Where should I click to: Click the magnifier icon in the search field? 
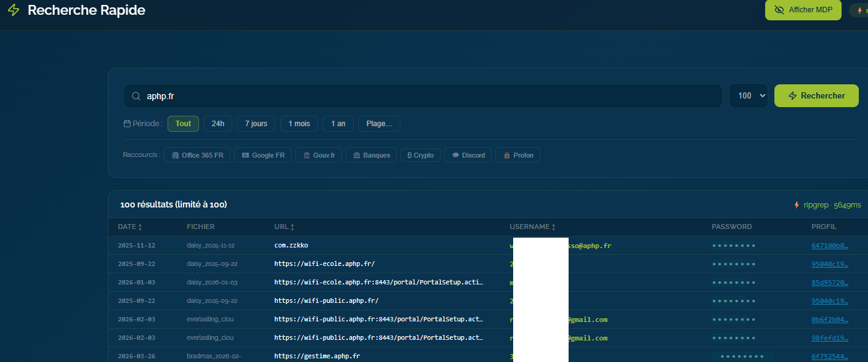pyautogui.click(x=136, y=96)
